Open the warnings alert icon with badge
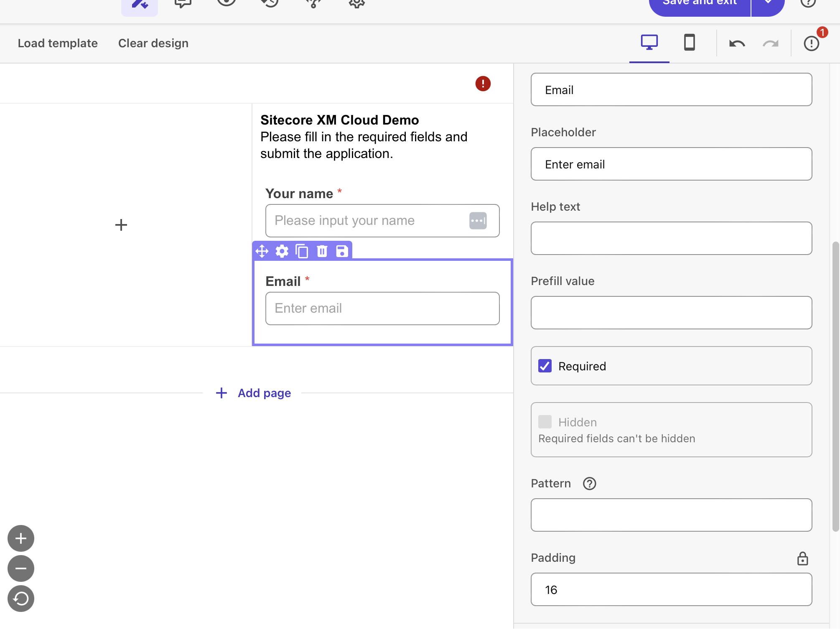This screenshot has height=632, width=840. (812, 43)
